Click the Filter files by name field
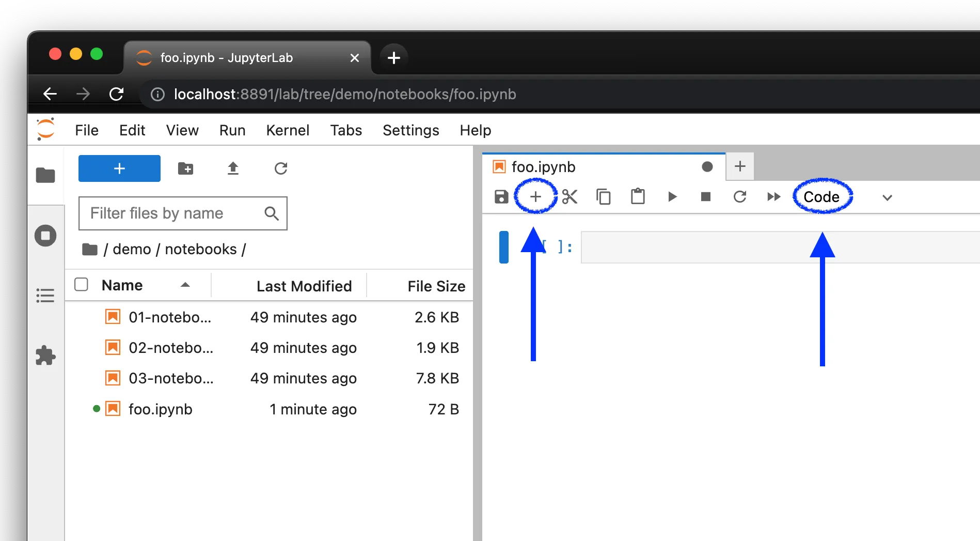The width and height of the screenshot is (980, 541). (x=175, y=213)
